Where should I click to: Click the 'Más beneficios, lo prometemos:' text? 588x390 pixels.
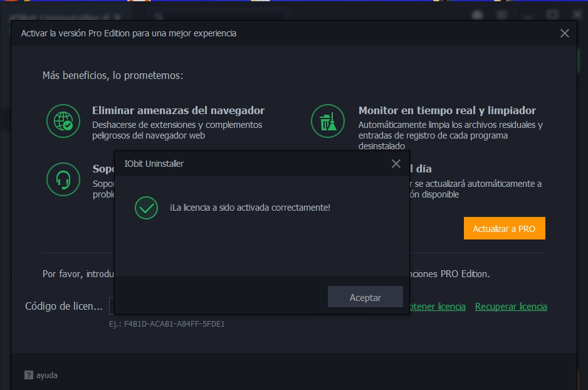pos(113,75)
